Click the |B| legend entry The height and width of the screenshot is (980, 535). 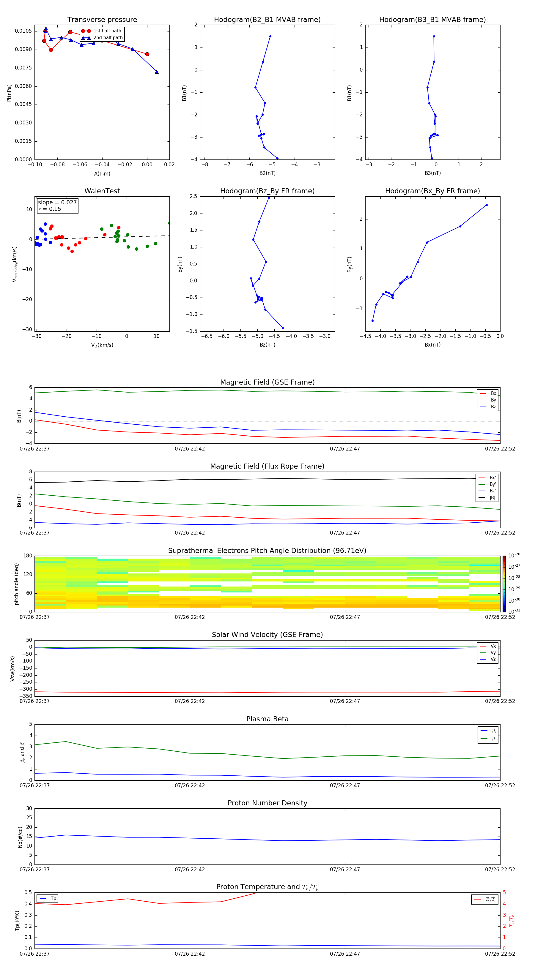point(487,498)
